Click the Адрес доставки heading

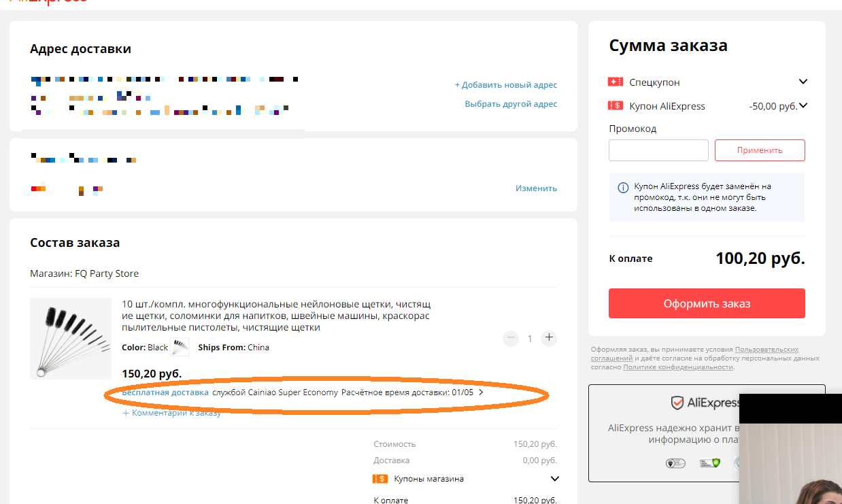click(80, 49)
